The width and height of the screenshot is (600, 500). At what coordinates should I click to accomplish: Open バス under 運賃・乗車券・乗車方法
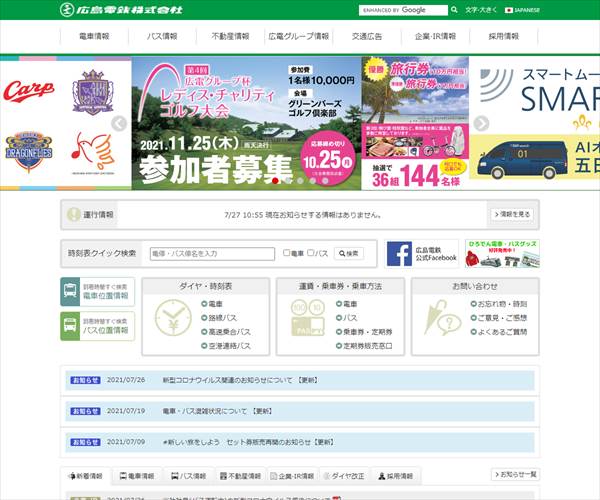pos(346,318)
